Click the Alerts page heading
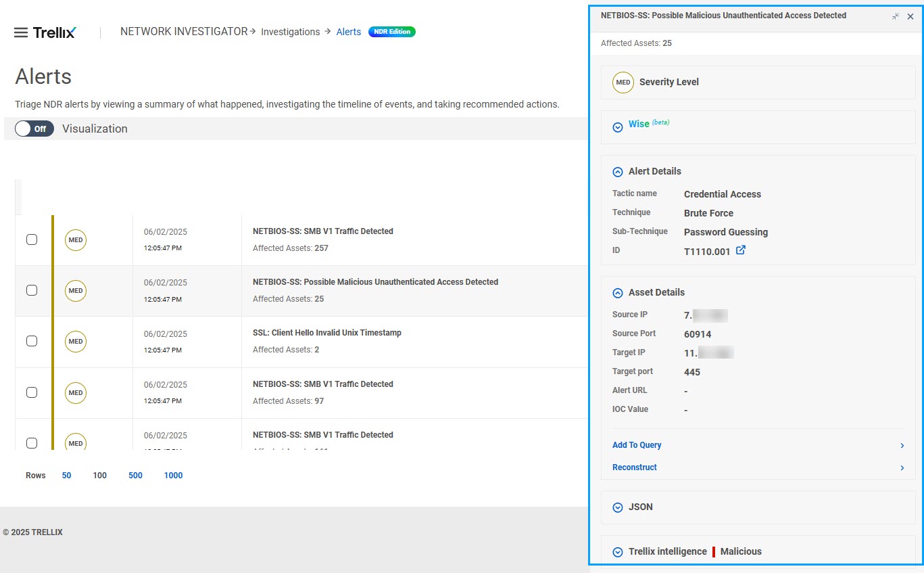 (x=43, y=76)
